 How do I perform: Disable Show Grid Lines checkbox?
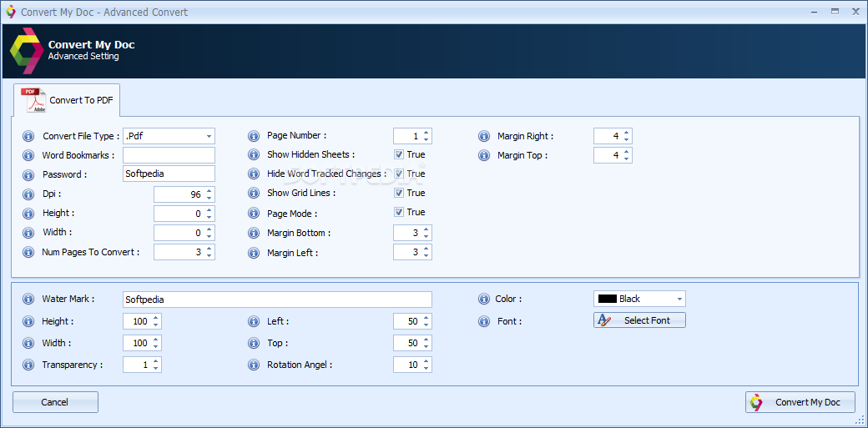[399, 193]
